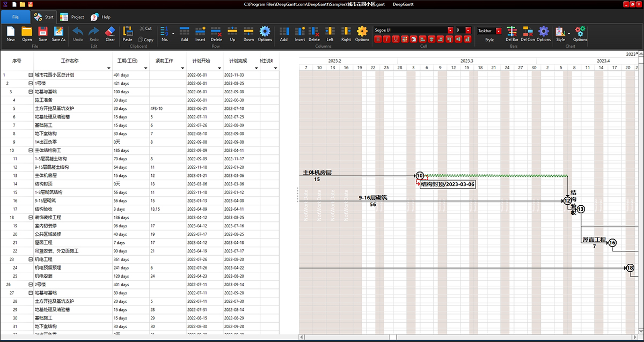Click the Open folder icon
Image resolution: width=644 pixels, height=342 pixels.
[27, 32]
